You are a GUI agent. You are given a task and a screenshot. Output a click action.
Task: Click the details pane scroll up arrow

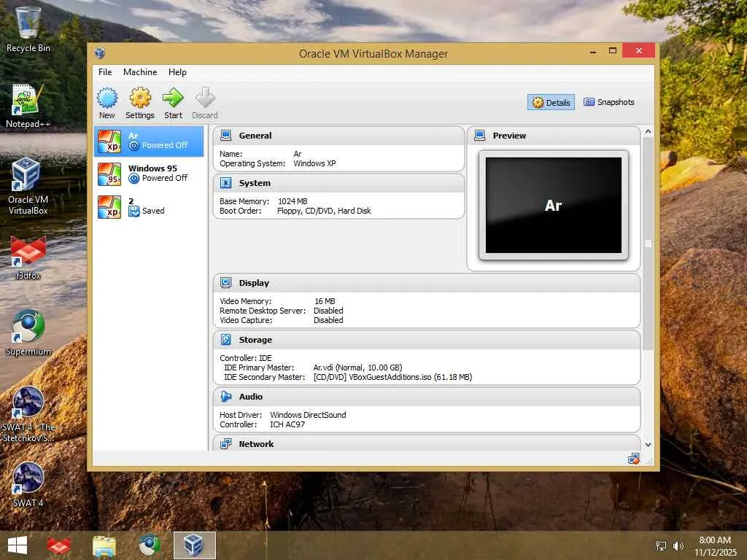point(648,131)
